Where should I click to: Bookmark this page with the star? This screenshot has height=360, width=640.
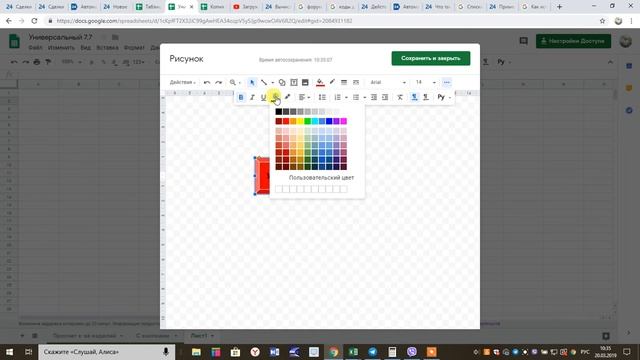click(x=602, y=21)
